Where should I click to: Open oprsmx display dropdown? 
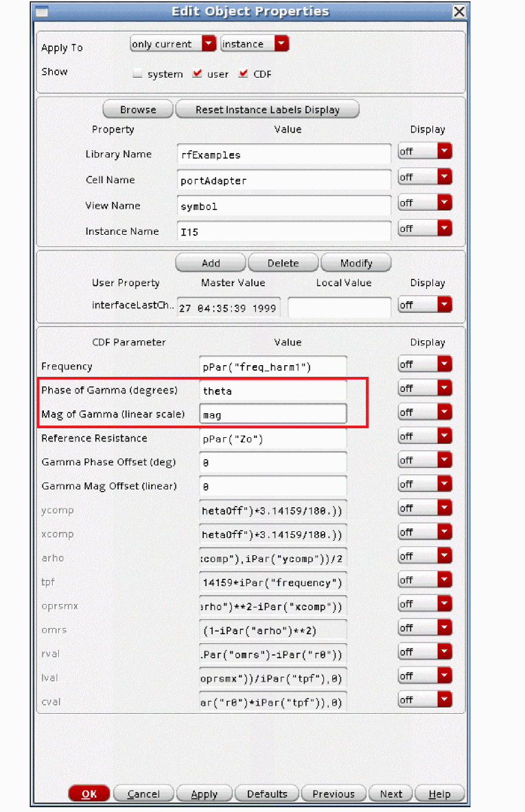tap(425, 603)
